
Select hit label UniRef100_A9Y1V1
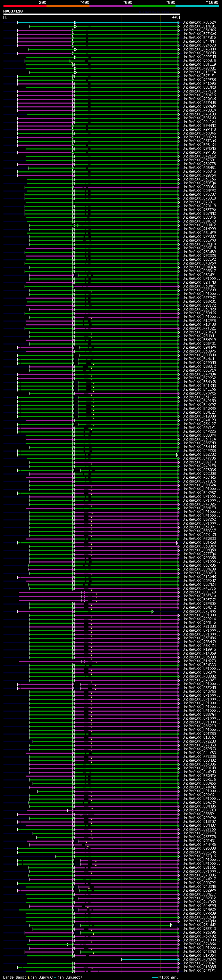click(199, 428)
